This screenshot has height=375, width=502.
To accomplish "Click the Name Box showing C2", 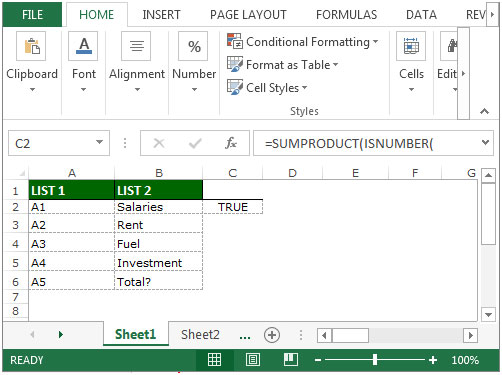I will click(x=59, y=143).
